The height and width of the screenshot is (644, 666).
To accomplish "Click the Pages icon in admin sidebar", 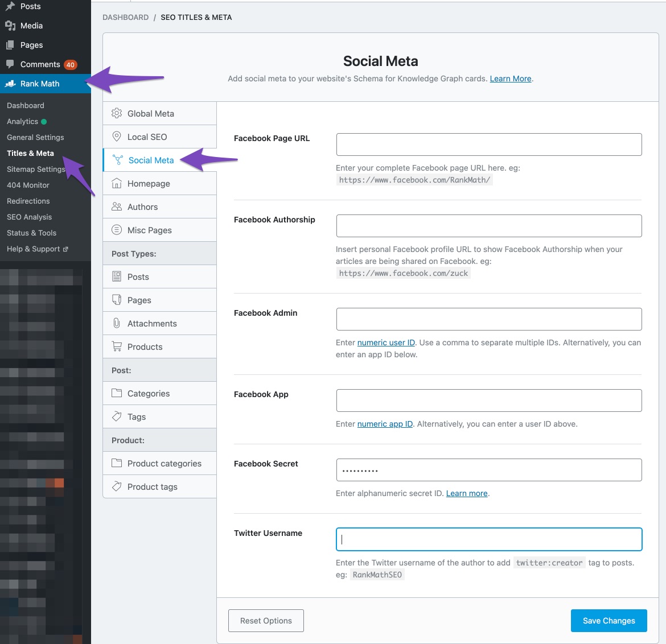I will click(10, 45).
